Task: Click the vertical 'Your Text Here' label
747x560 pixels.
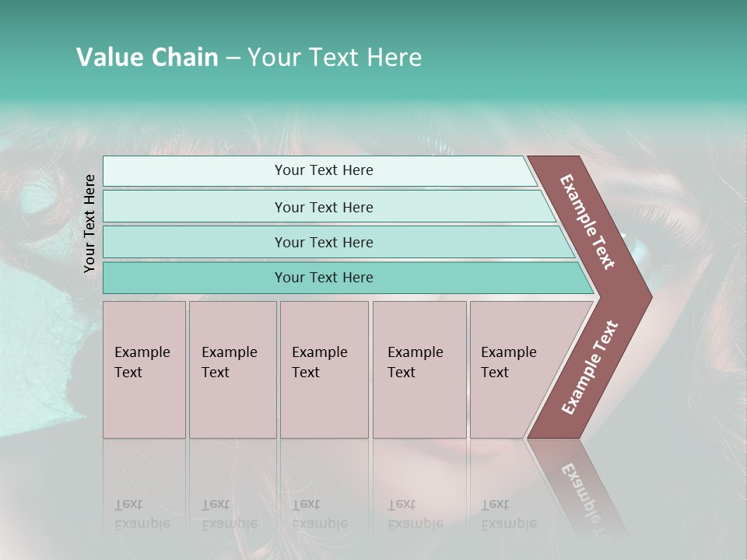Action: click(89, 223)
